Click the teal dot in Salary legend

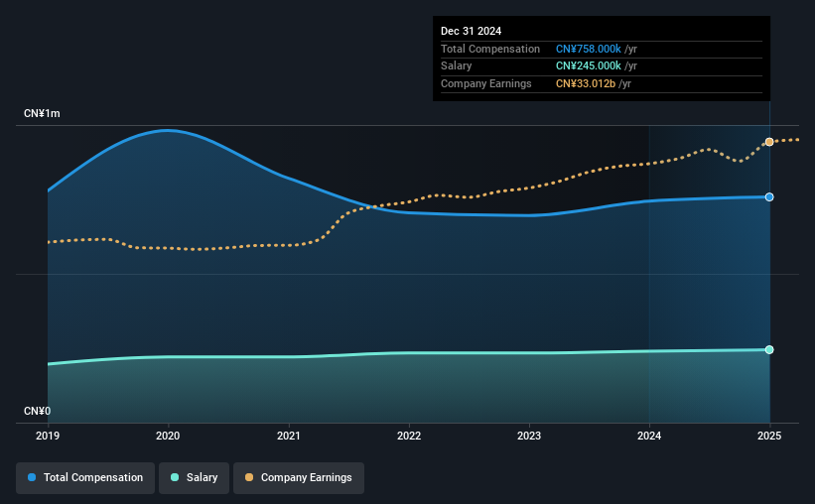pos(175,477)
